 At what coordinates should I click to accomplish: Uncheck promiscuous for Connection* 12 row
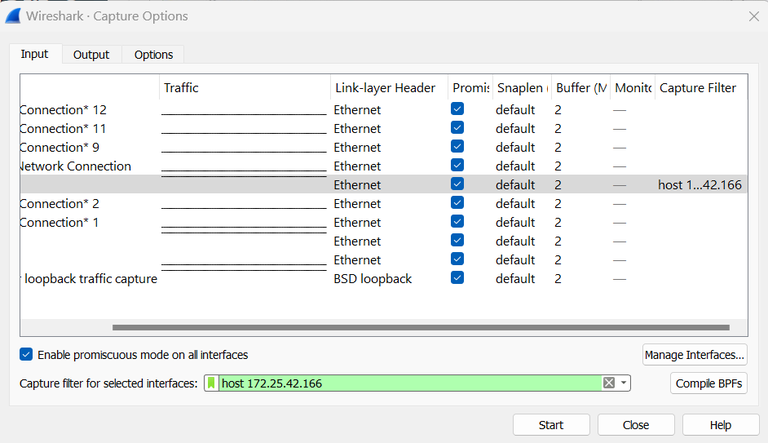[457, 110]
